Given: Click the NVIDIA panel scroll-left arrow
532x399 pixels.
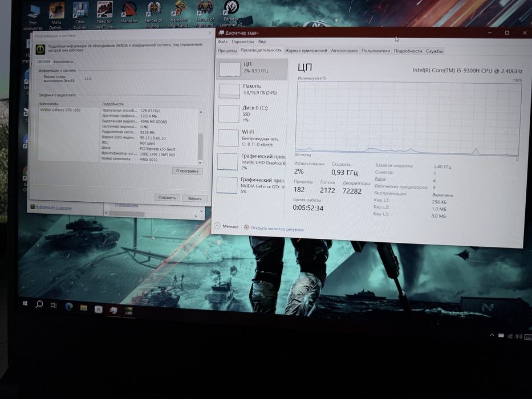Looking at the screenshot, I should coord(107,213).
